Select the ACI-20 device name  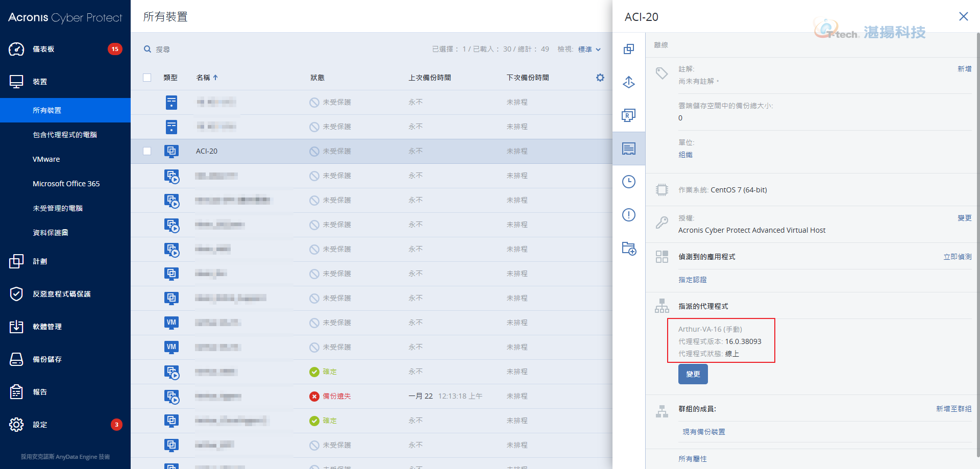(207, 151)
